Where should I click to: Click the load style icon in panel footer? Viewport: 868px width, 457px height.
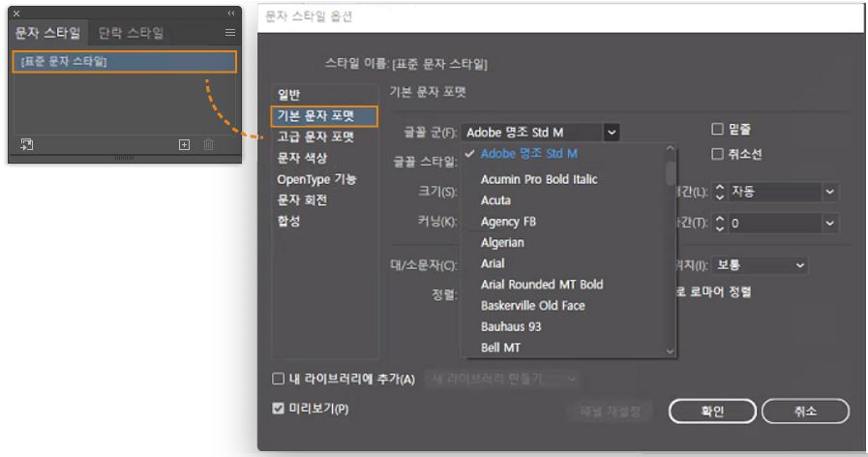pos(26,144)
